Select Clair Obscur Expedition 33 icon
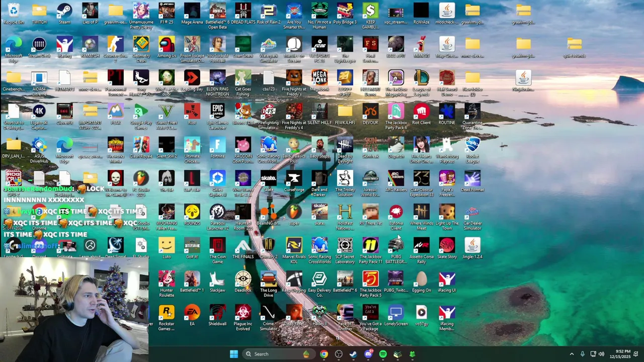Screen dimensions: 644x362 pos(422,184)
